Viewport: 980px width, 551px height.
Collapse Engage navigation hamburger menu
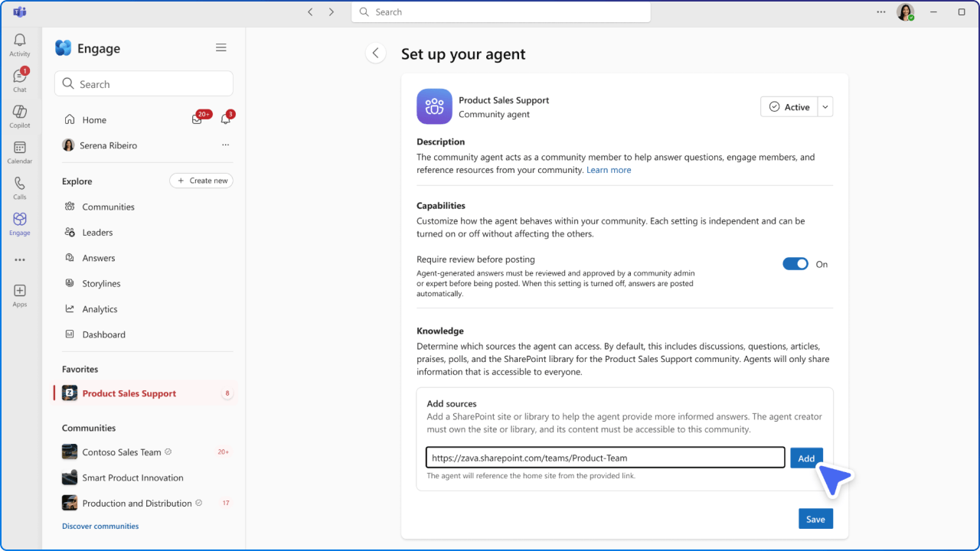pyautogui.click(x=221, y=48)
